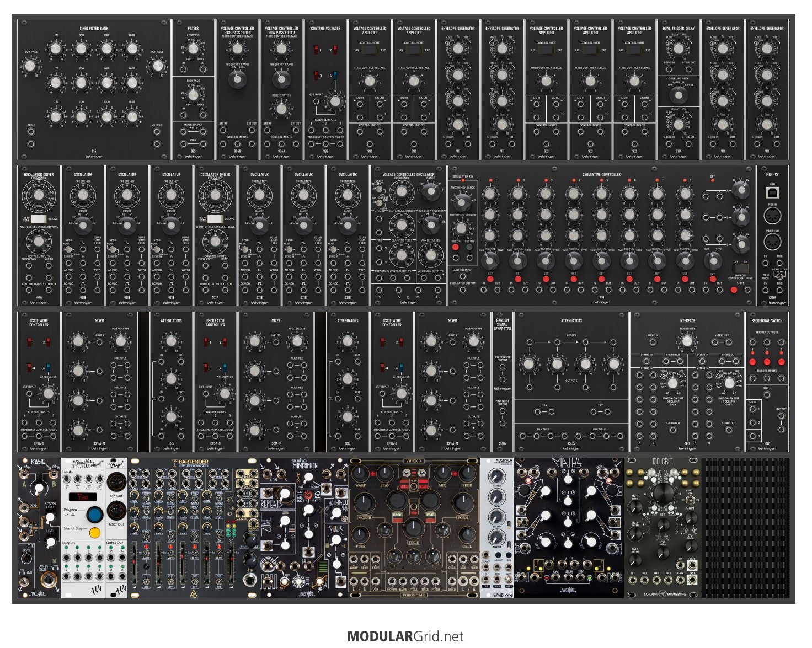Hit the red SHIFT button on the 960 sequencer
The width and height of the screenshot is (812, 648).
[733, 290]
